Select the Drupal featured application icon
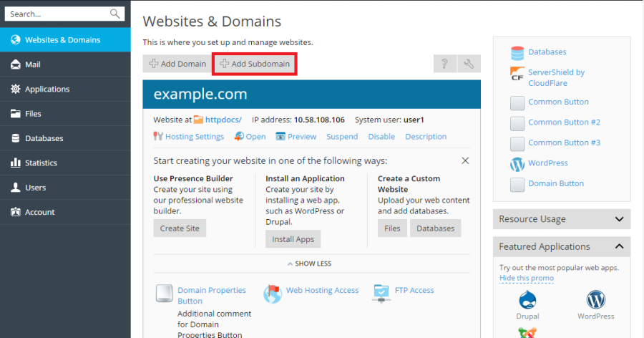This screenshot has width=644, height=338. click(x=527, y=300)
